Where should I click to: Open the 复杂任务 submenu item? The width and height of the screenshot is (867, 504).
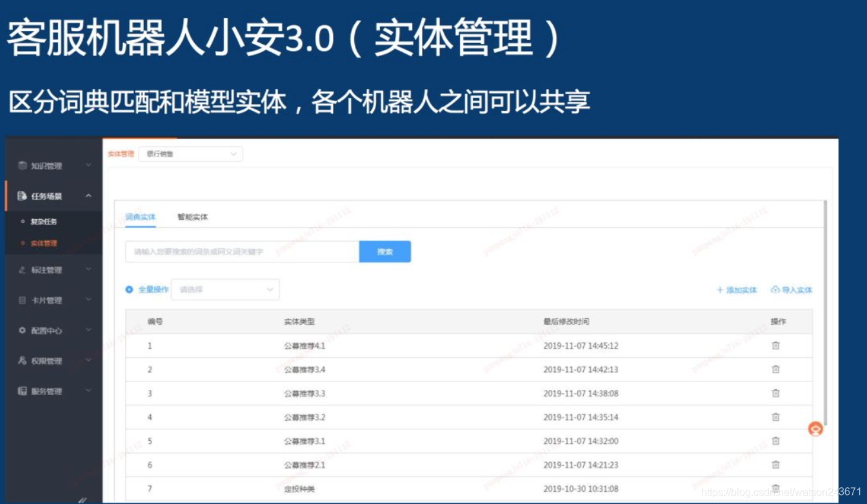(44, 222)
